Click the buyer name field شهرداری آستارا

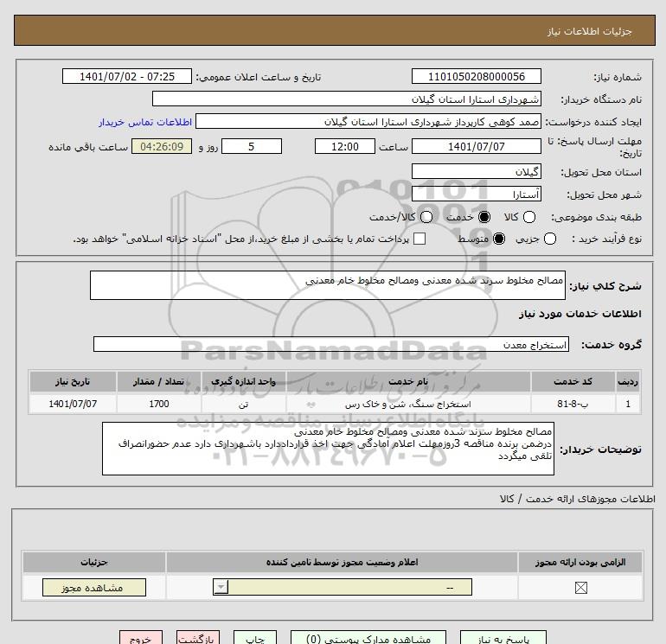point(347,99)
